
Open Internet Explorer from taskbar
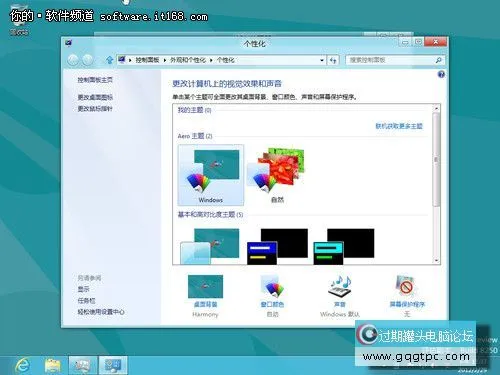(22, 365)
